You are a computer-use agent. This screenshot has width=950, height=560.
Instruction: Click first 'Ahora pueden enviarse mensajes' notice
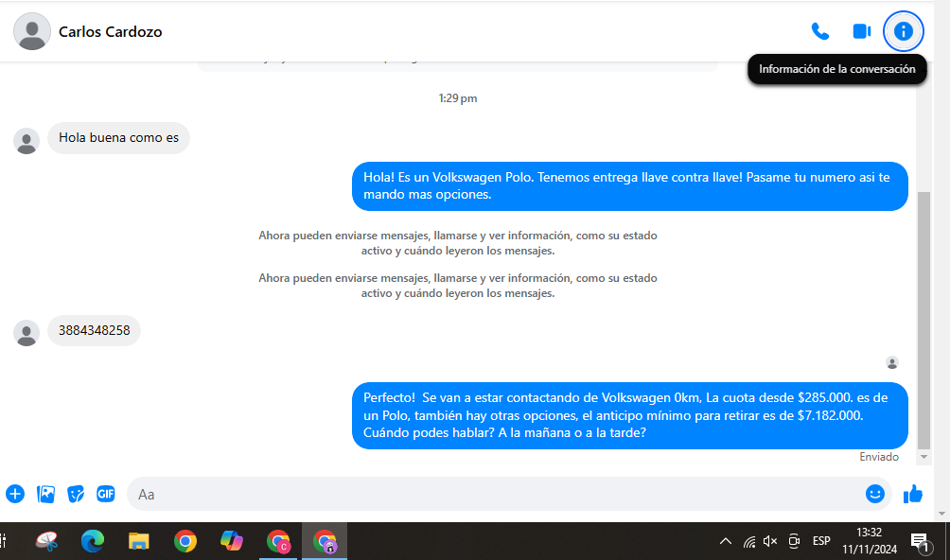click(x=458, y=243)
